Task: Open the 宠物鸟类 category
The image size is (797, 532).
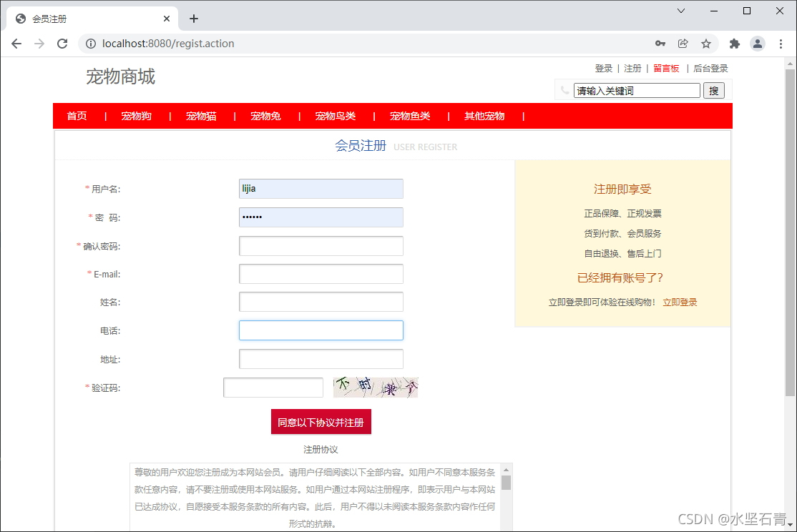Action: point(336,116)
